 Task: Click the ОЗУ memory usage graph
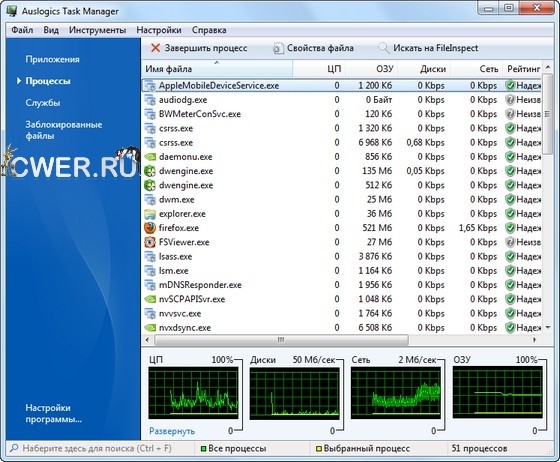tap(497, 393)
